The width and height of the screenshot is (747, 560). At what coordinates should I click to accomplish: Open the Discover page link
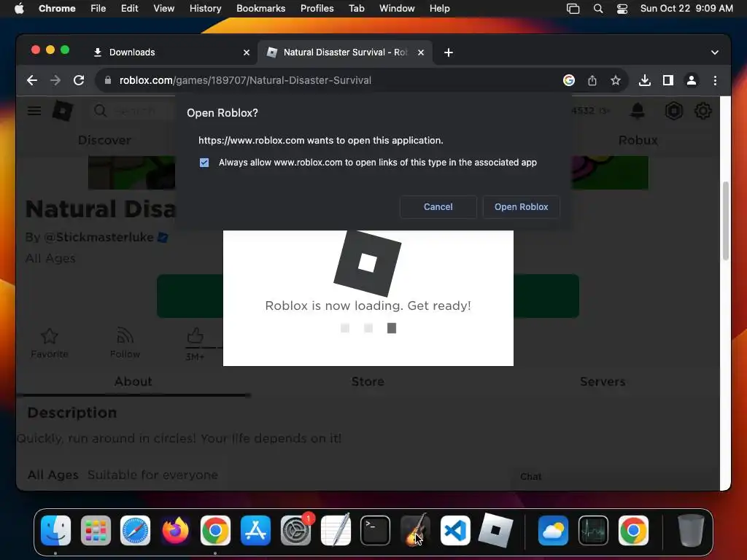point(104,140)
